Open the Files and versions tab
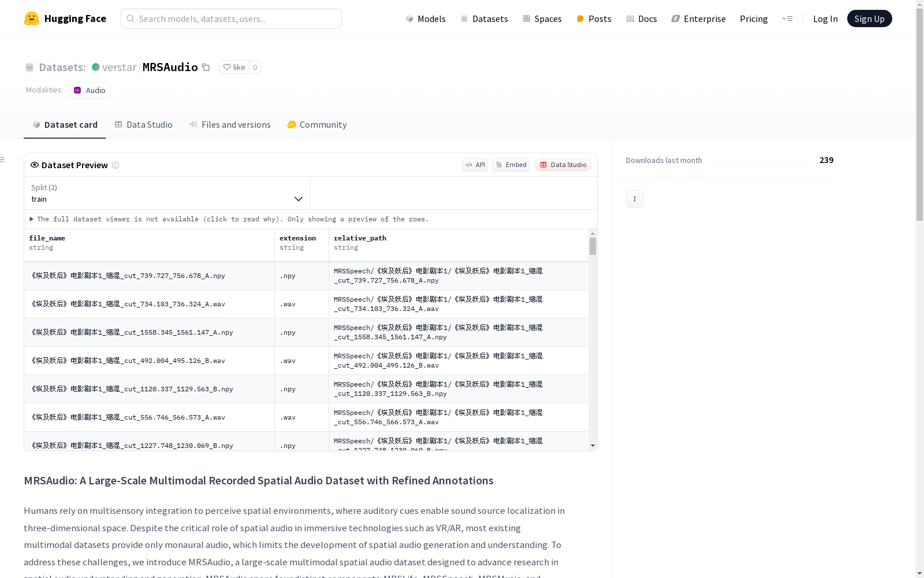 click(230, 125)
